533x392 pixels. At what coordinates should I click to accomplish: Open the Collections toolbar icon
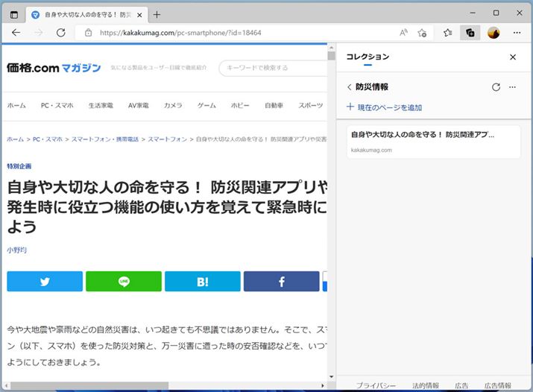tap(470, 33)
